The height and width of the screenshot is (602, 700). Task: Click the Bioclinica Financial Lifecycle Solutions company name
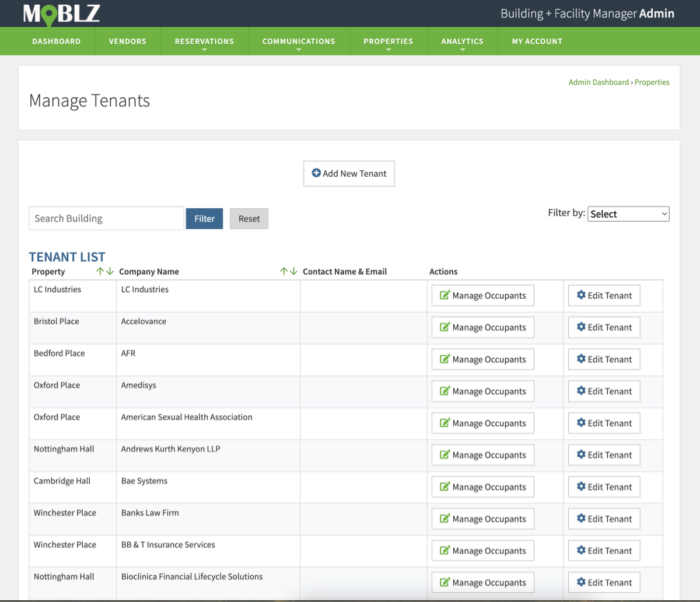pyautogui.click(x=192, y=577)
